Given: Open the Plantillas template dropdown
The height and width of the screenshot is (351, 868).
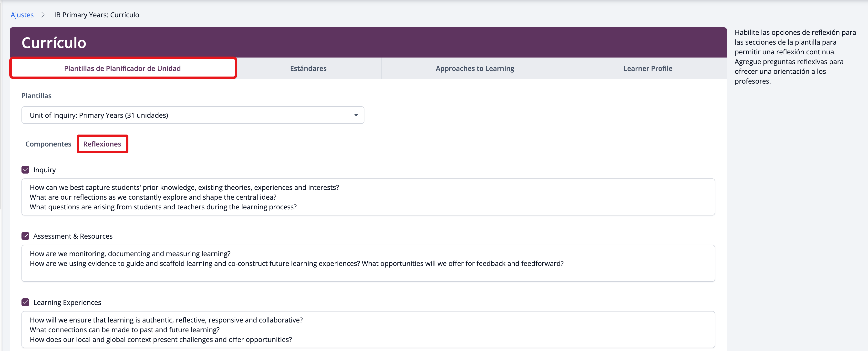Looking at the screenshot, I should point(192,115).
